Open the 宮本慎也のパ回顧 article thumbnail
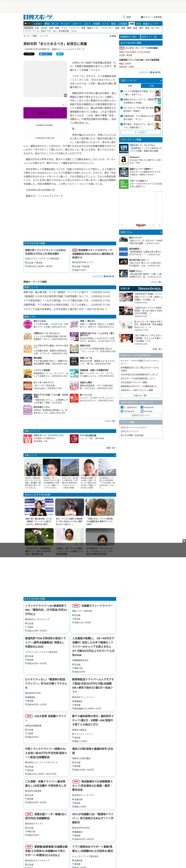 coord(126,297)
